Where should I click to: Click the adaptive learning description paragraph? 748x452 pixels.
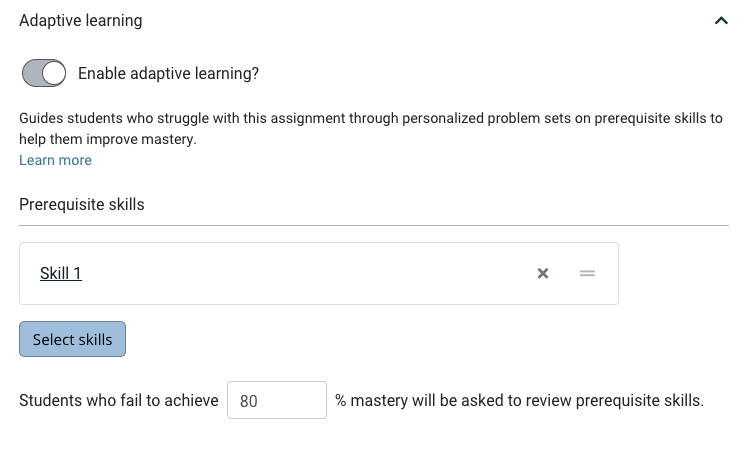(x=371, y=128)
